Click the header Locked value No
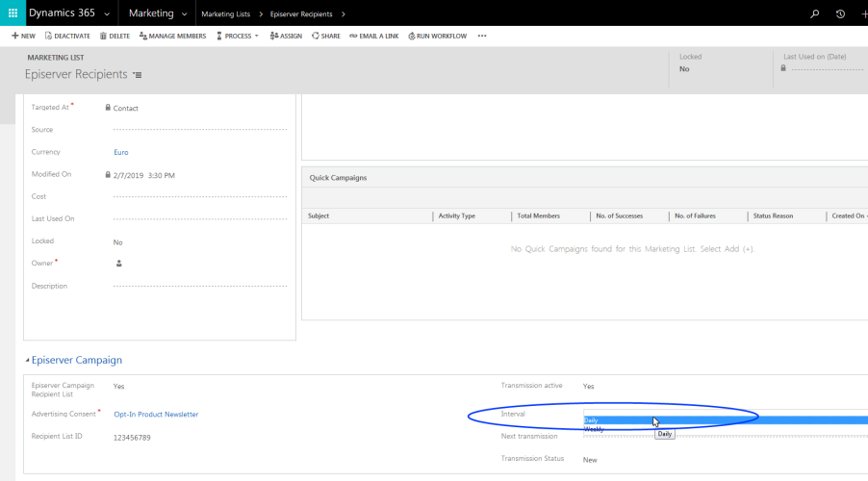 [x=684, y=69]
